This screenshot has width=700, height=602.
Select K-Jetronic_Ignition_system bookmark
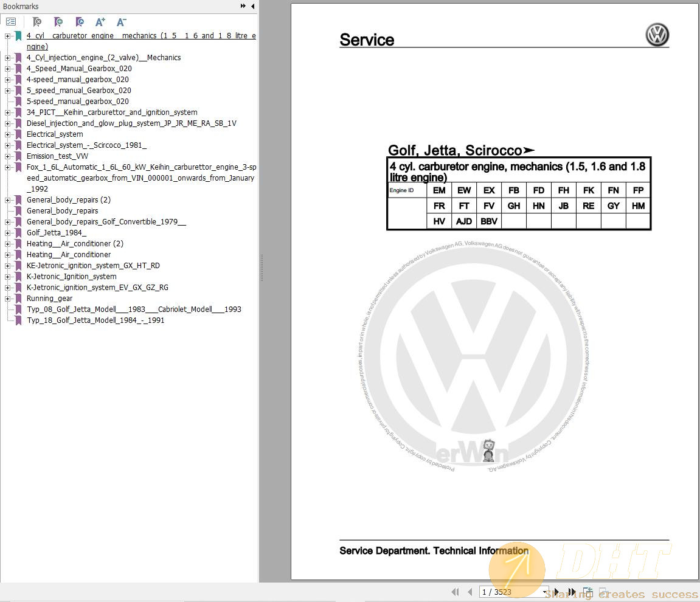point(71,277)
